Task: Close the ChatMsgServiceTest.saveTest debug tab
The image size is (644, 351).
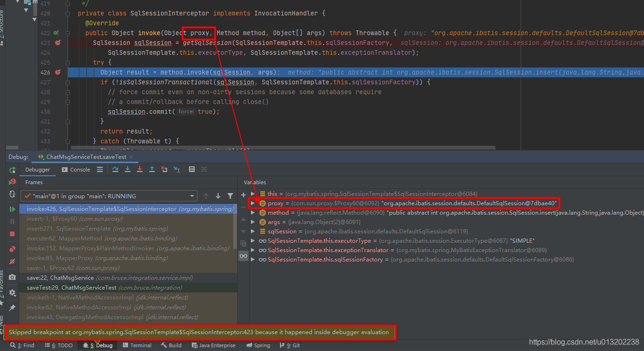Action: [131, 157]
